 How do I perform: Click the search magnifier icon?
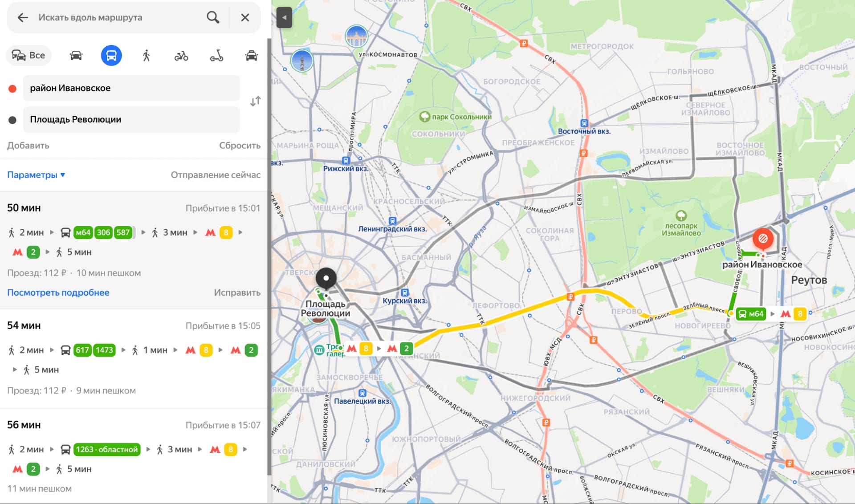[x=213, y=17]
